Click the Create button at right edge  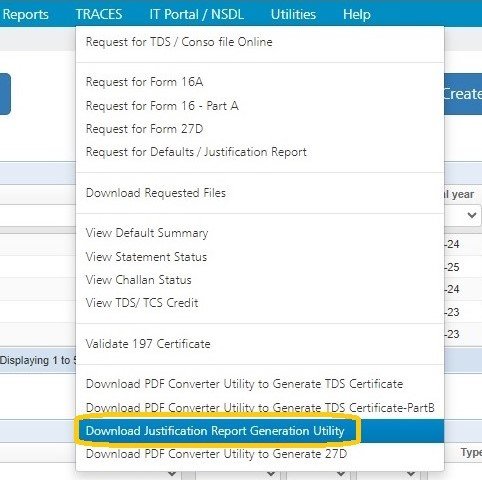(x=463, y=94)
